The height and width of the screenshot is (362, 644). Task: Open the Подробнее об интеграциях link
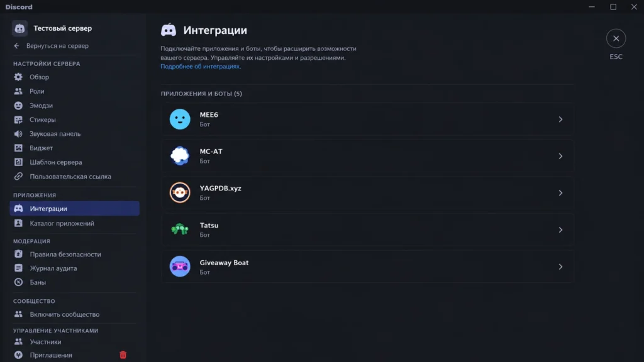point(200,67)
